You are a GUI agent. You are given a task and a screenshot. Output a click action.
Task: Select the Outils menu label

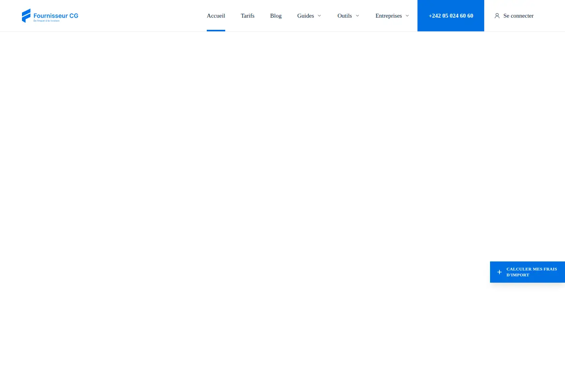tap(344, 16)
